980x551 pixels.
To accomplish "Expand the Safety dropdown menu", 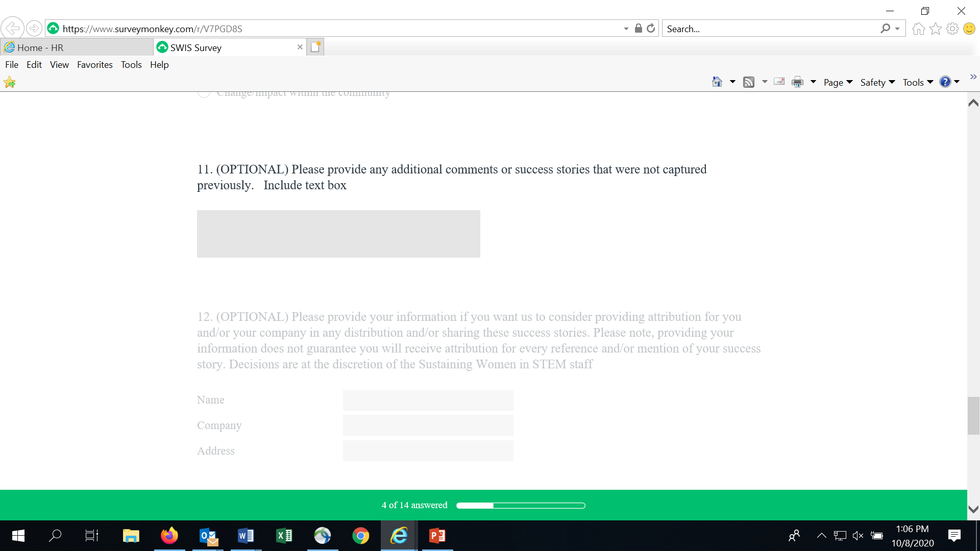I will [x=877, y=82].
